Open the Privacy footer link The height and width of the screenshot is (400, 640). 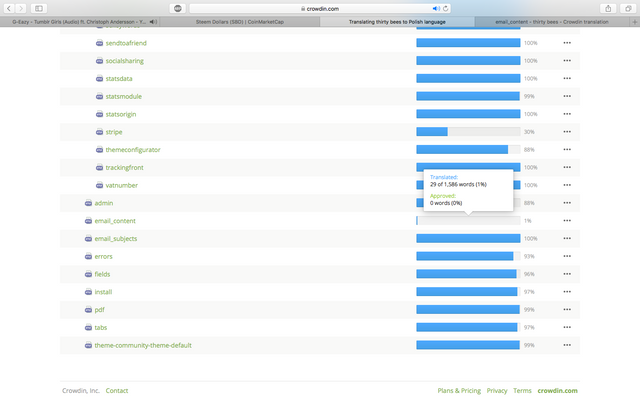[497, 391]
